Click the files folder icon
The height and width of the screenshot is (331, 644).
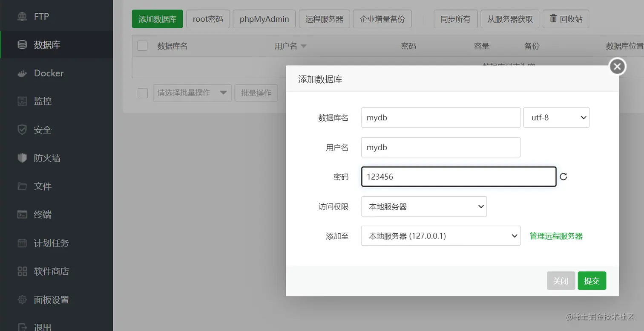[22, 186]
